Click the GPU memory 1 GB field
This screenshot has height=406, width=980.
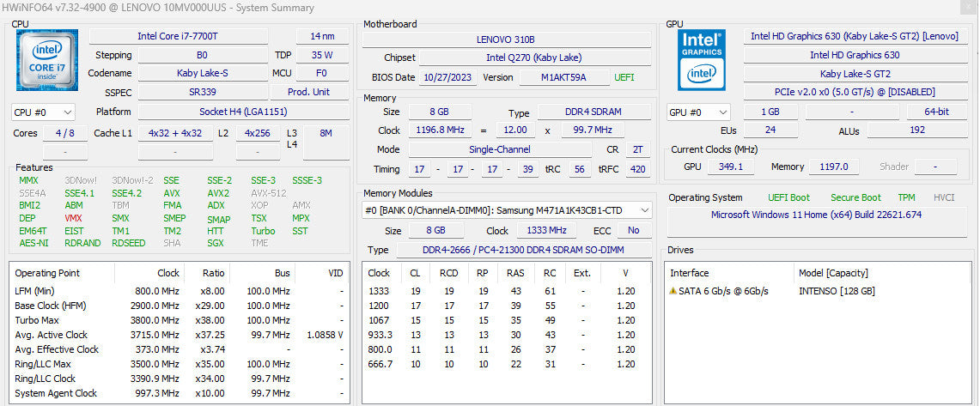(x=770, y=112)
